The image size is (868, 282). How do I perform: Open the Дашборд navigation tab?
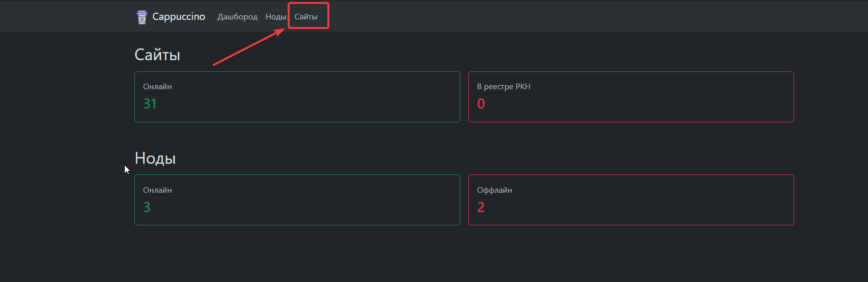click(237, 17)
